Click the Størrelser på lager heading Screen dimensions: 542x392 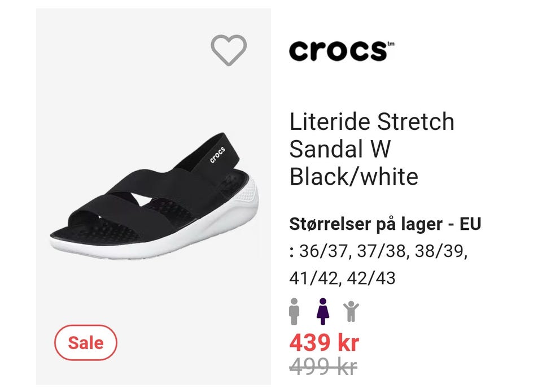point(385,224)
